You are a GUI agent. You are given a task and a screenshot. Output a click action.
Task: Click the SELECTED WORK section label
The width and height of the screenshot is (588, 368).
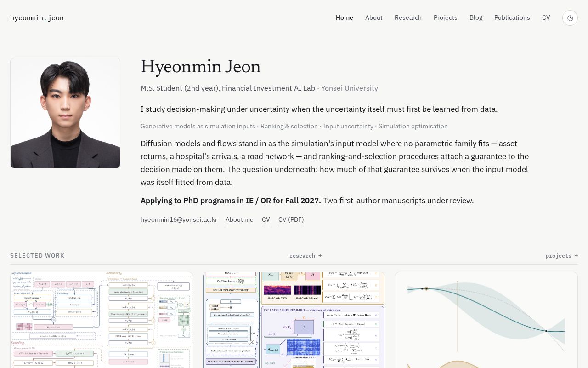click(37, 256)
